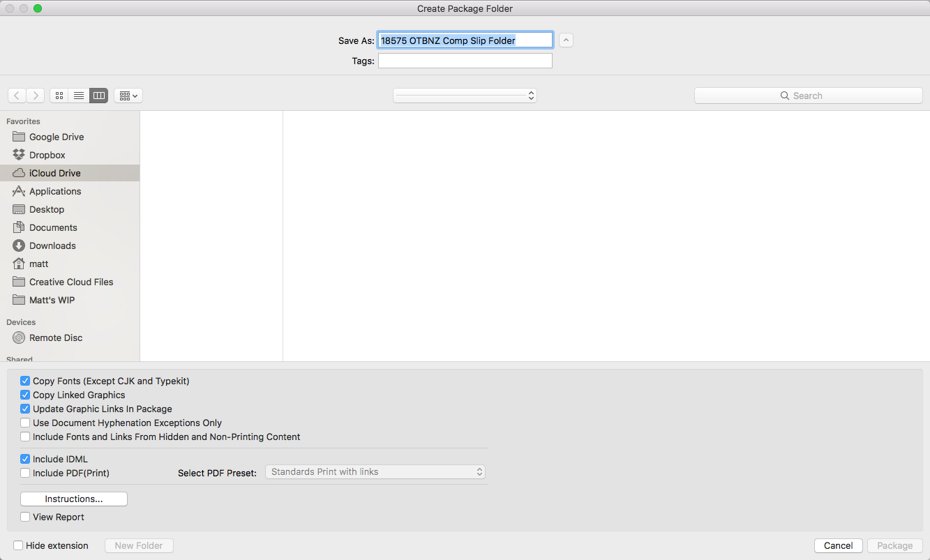Open Documents from the sidebar

[70, 227]
